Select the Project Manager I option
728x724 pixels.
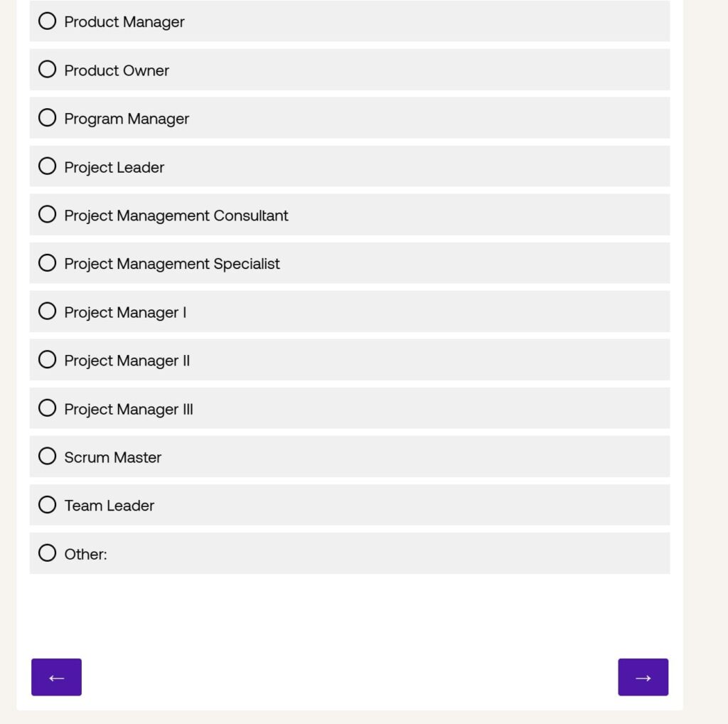point(48,312)
